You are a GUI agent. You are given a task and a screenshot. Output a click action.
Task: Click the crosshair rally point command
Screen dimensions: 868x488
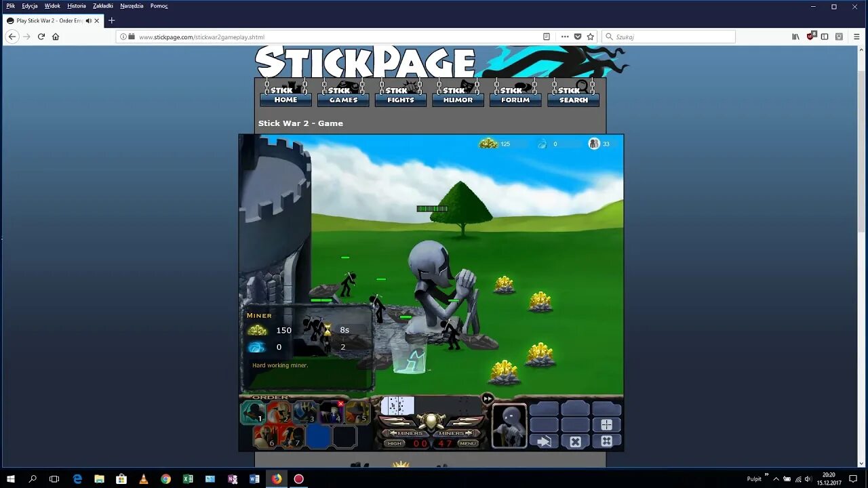606,425
